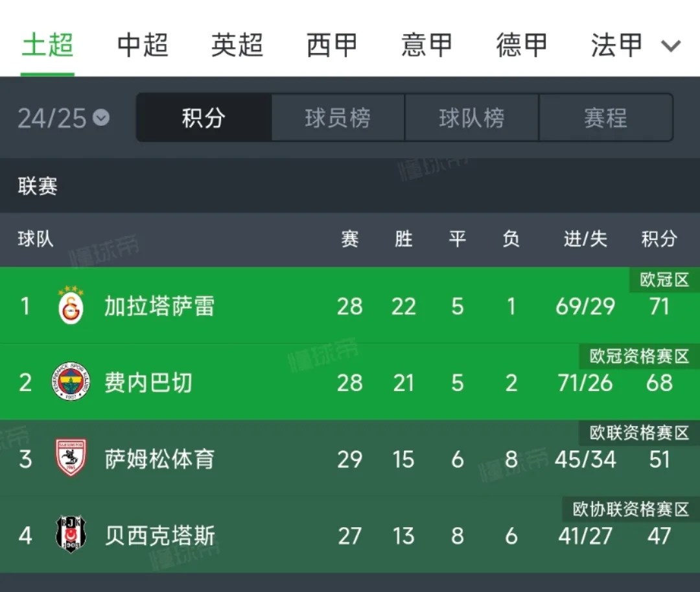Click the Galatasaray club crest icon
The width and height of the screenshot is (700, 592).
(x=69, y=306)
